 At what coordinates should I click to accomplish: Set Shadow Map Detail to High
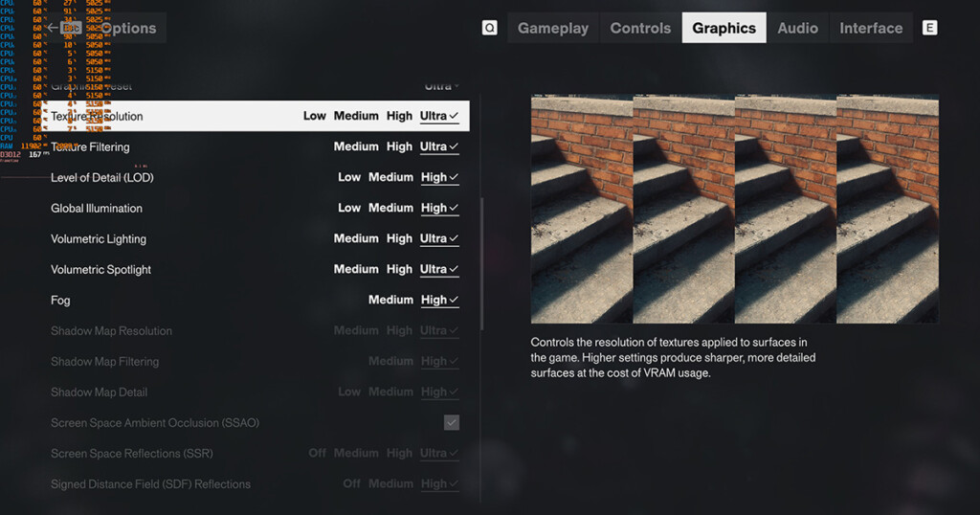click(x=440, y=392)
